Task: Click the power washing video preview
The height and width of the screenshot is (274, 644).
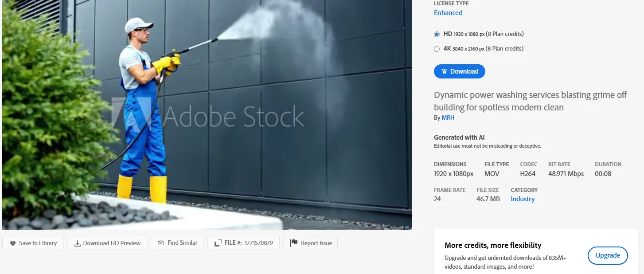Action: pyautogui.click(x=207, y=115)
